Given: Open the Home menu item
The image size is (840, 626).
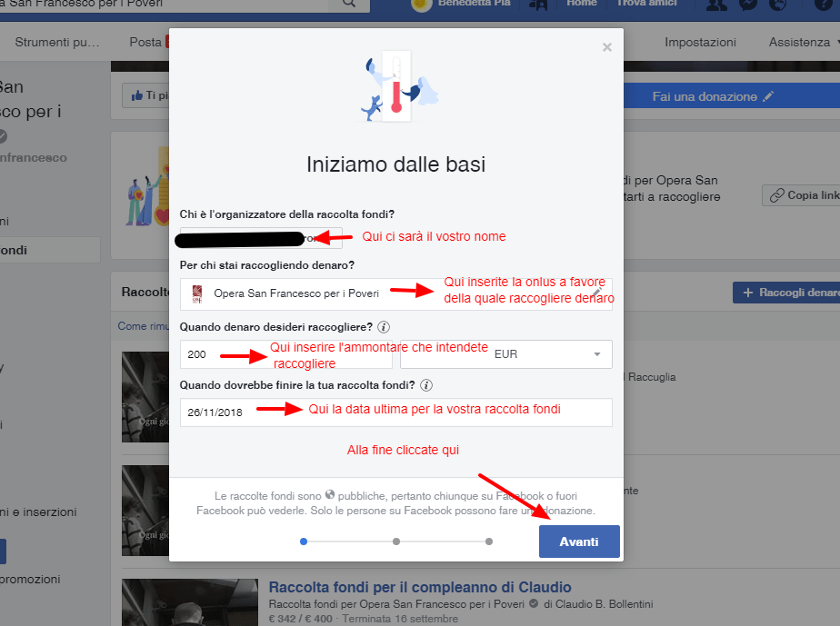Looking at the screenshot, I should tap(582, 4).
